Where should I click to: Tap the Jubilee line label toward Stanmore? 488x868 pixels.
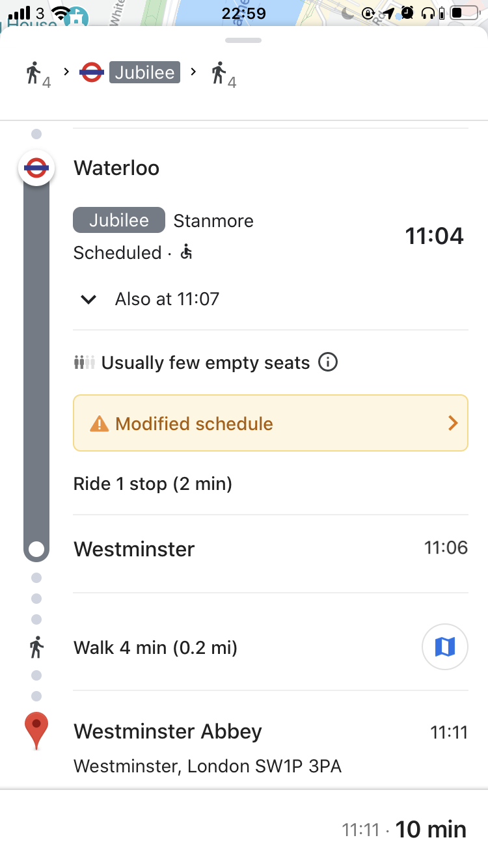pyautogui.click(x=119, y=221)
